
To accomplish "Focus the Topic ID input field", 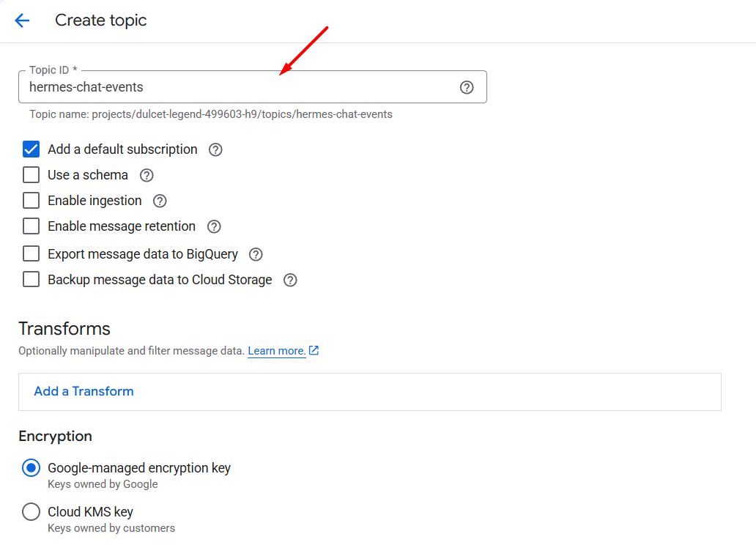I will pos(253,87).
